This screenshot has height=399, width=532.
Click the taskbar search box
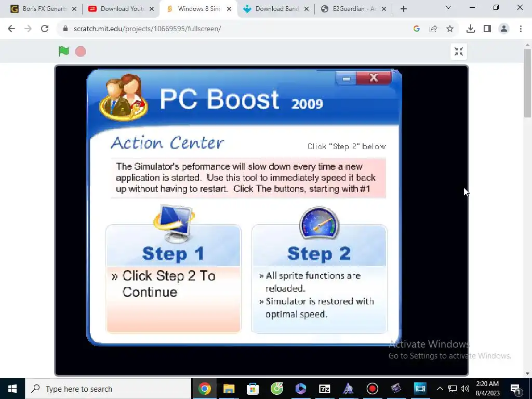108,389
